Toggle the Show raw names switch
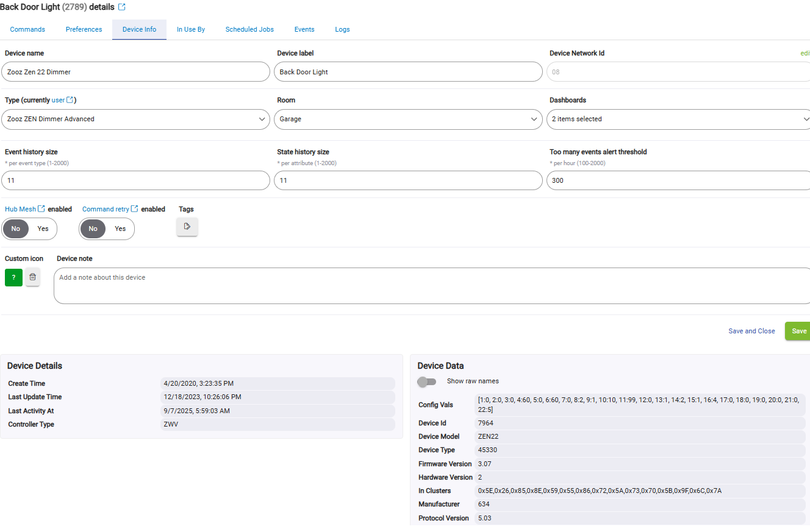This screenshot has height=532, width=810. [x=427, y=381]
